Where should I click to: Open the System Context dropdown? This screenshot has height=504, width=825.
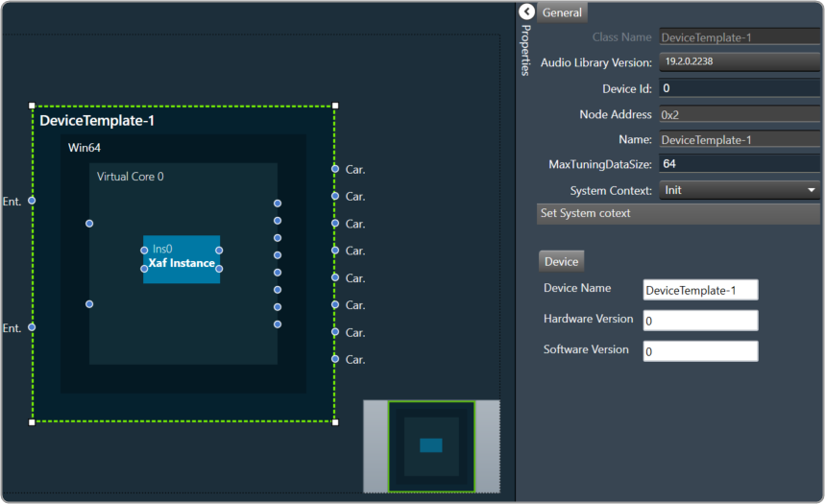(740, 190)
